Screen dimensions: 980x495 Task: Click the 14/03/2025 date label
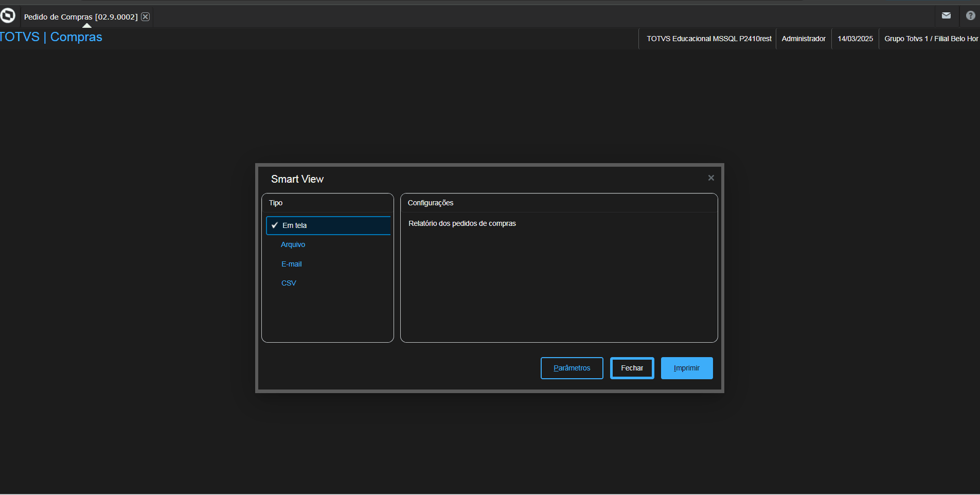tap(855, 39)
